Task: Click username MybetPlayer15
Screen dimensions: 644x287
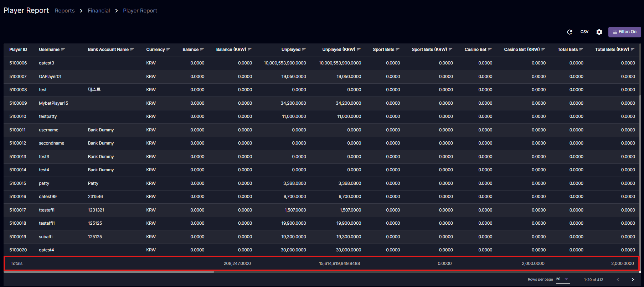Action: (53, 103)
